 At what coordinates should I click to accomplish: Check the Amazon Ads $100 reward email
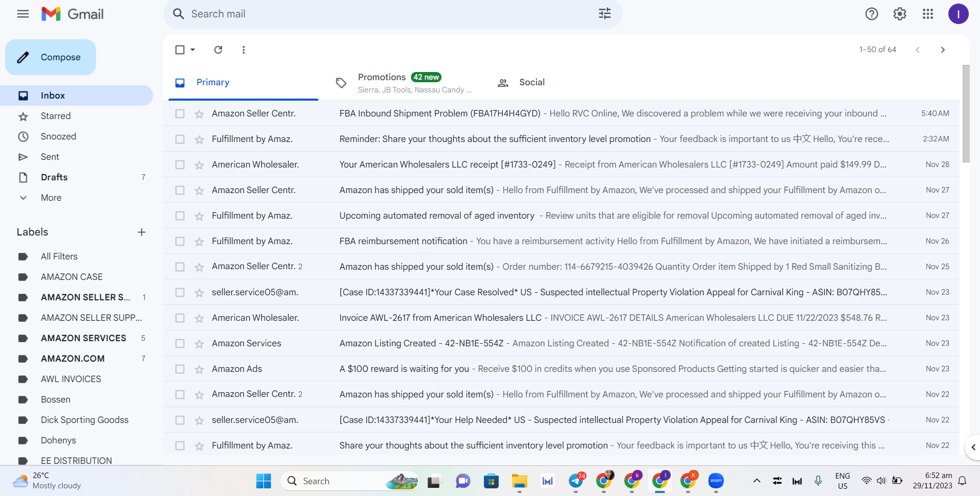pyautogui.click(x=180, y=369)
